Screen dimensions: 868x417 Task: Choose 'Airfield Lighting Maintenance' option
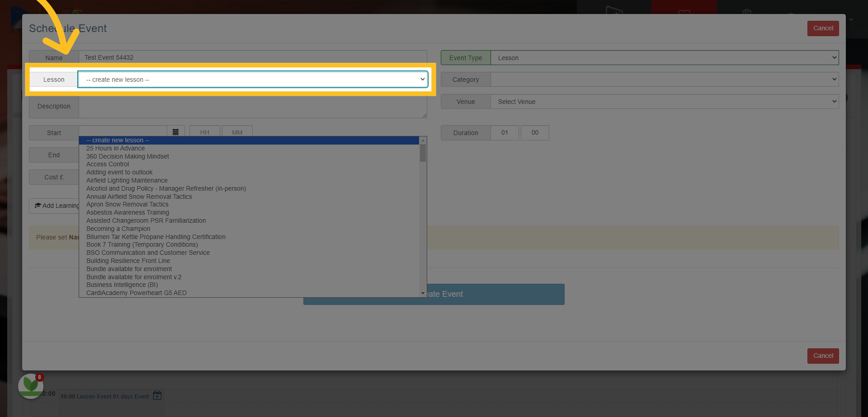[249, 180]
